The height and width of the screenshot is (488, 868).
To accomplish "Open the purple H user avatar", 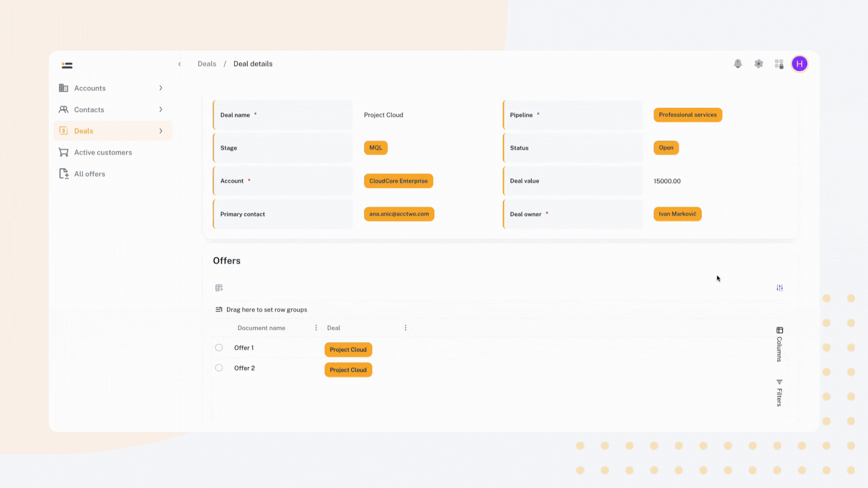I will point(799,64).
